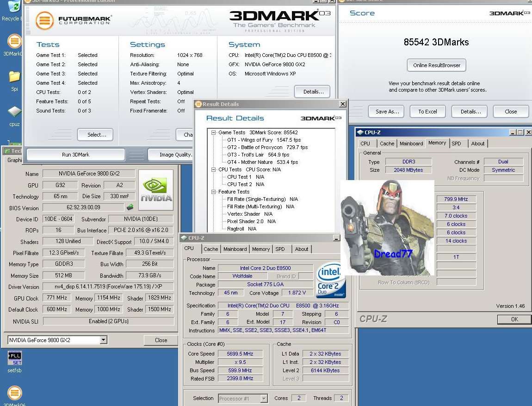Click Details... button in Score window
This screenshot has width=532, height=406.
click(x=470, y=112)
